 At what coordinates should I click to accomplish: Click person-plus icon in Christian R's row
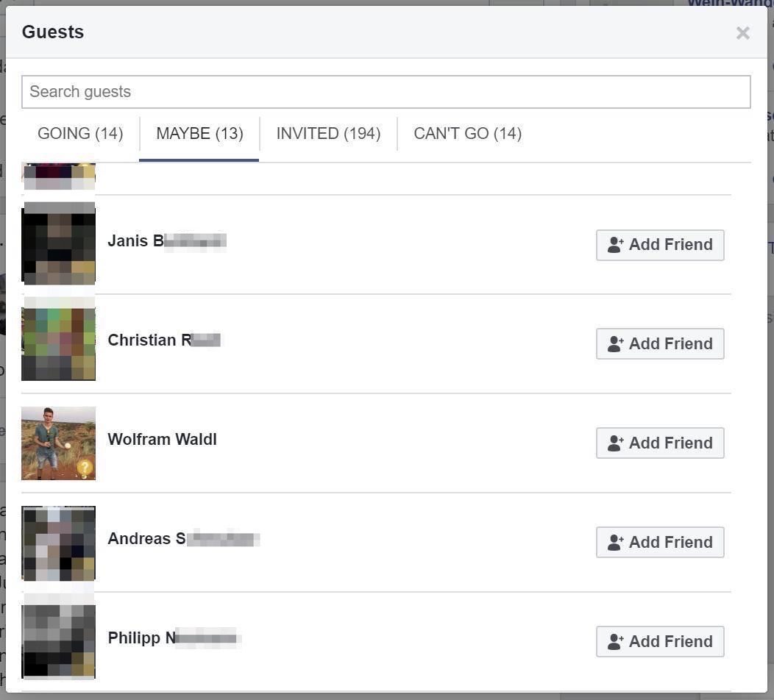point(615,344)
